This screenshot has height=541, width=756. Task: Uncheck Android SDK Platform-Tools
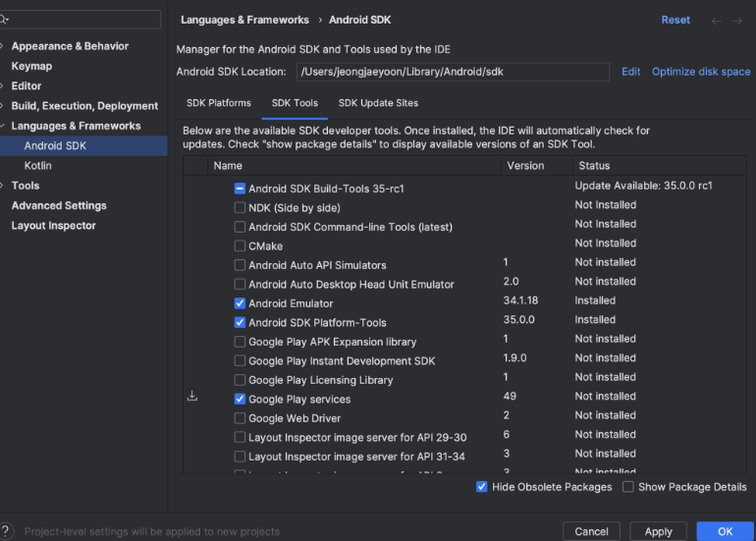(240, 323)
